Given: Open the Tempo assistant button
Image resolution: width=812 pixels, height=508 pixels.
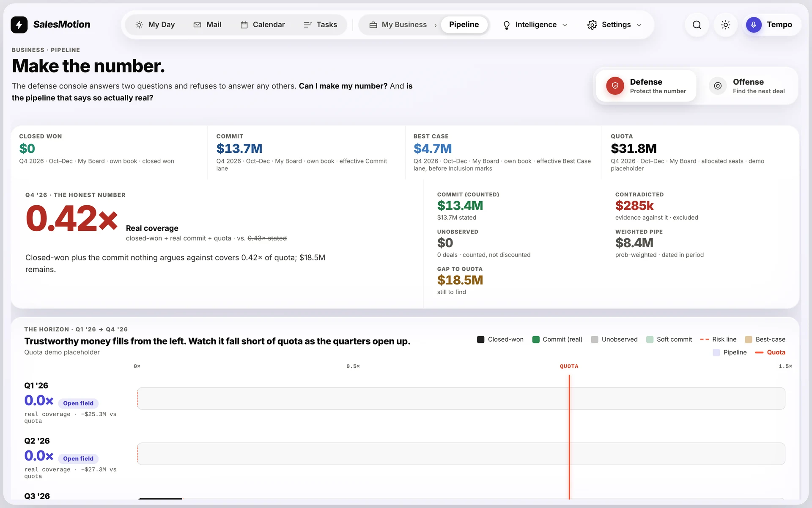Looking at the screenshot, I should (x=771, y=25).
